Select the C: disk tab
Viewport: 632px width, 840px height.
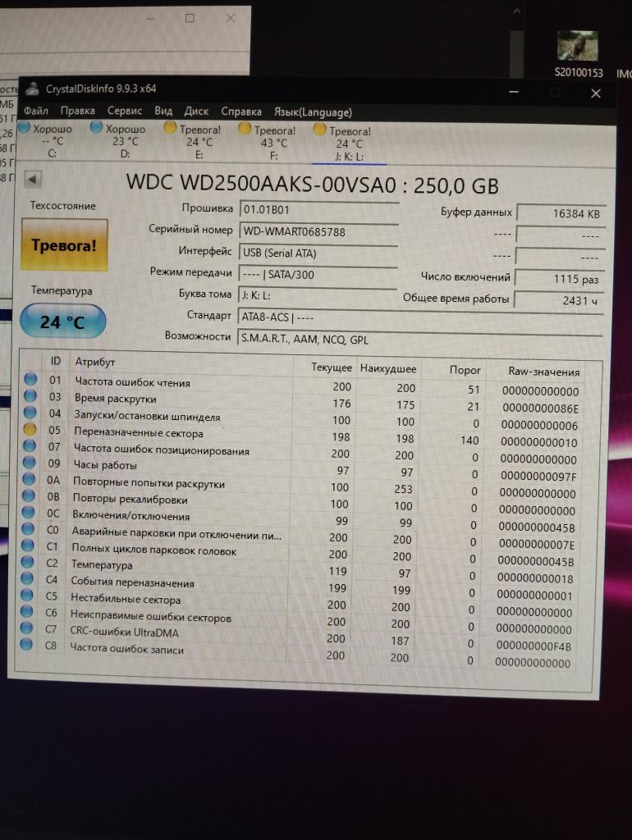(x=47, y=140)
